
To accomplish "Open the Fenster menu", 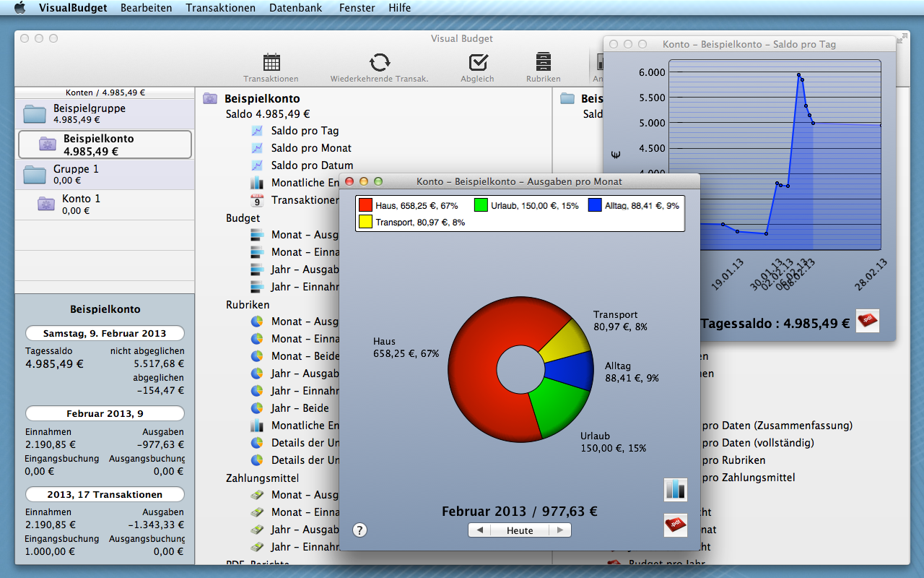I will point(357,8).
